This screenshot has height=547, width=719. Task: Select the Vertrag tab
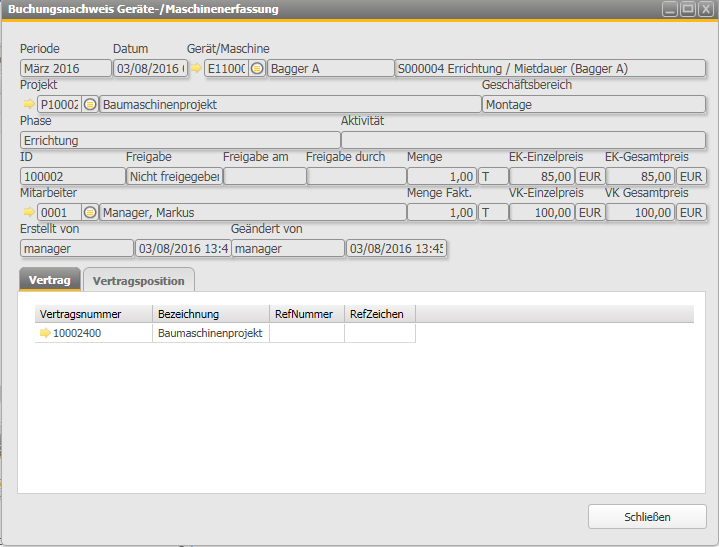pos(49,280)
